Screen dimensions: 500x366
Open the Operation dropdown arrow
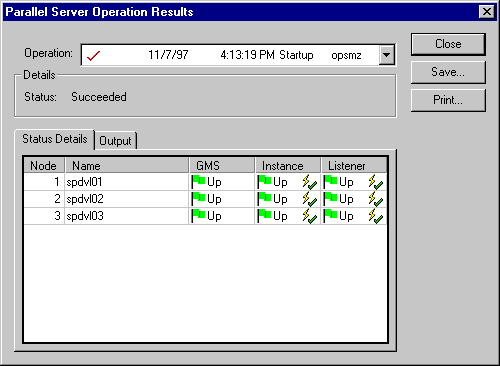coord(386,55)
